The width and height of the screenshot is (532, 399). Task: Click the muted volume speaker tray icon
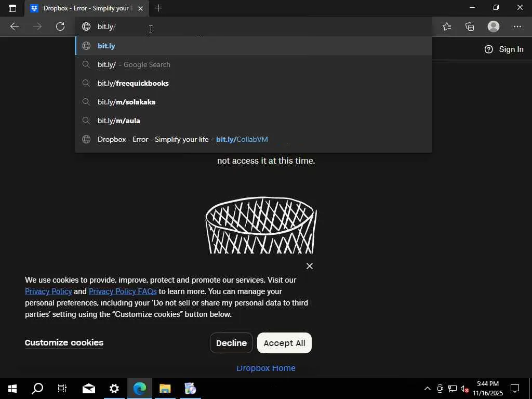465,389
